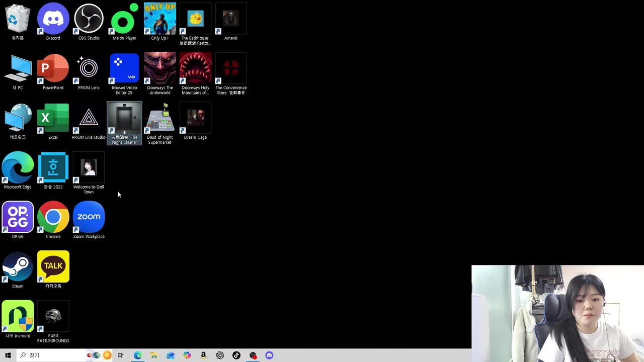Select the 카카오톡 KakaoTalk icon
Image resolution: width=644 pixels, height=362 pixels.
tap(53, 270)
